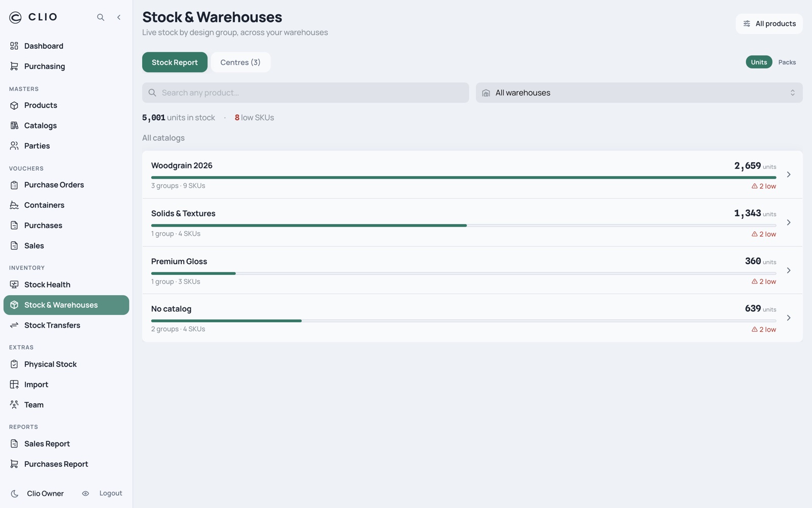The height and width of the screenshot is (508, 812).
Task: Click the Catalogs books icon
Action: click(14, 125)
